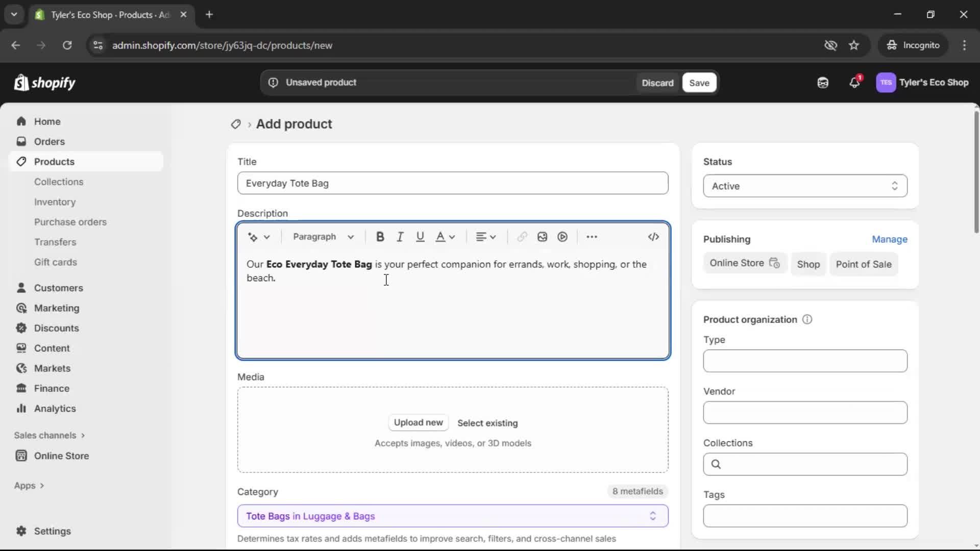Screen dimensions: 980x551
Task: Insert a video into the description
Action: pyautogui.click(x=562, y=237)
